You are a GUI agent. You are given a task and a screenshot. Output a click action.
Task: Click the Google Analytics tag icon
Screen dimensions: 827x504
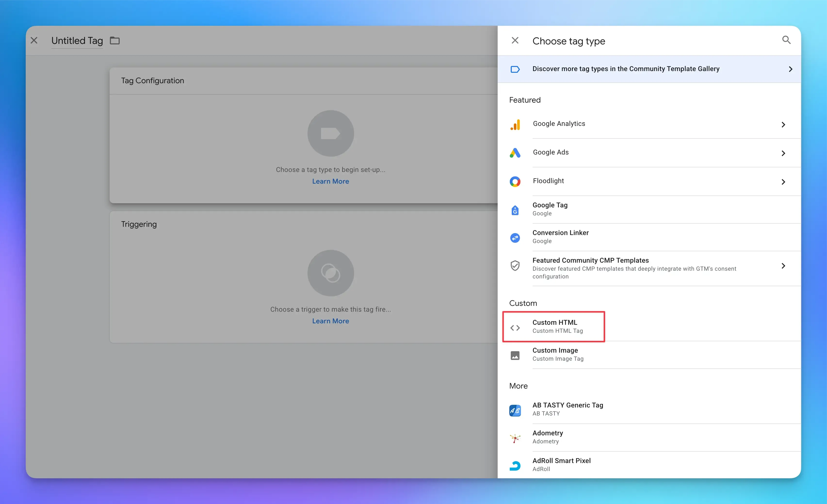[515, 124]
